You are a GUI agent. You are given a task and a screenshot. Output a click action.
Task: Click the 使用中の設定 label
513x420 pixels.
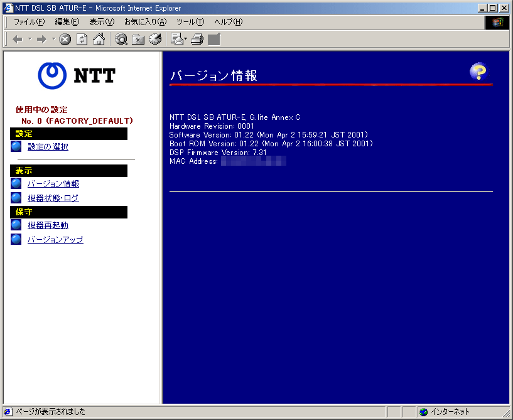pyautogui.click(x=41, y=110)
